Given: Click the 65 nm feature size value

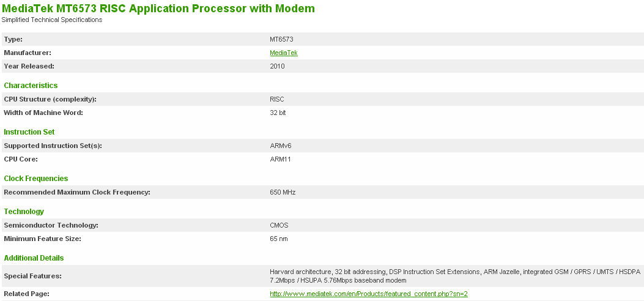Looking at the screenshot, I should coord(278,239).
